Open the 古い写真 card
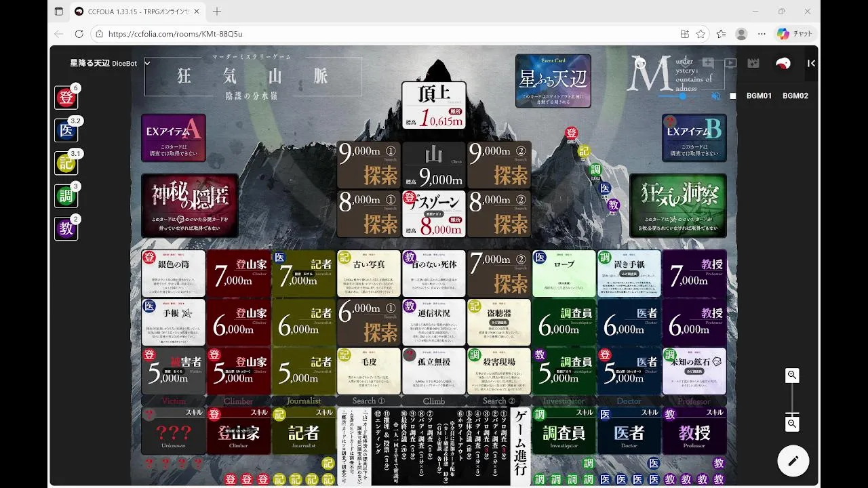This screenshot has width=868, height=488. [369, 273]
